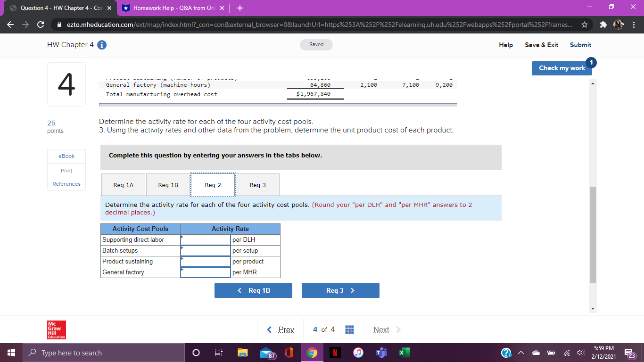Advance with the Req 3 button
The width and height of the screenshot is (644, 362).
tap(340, 290)
